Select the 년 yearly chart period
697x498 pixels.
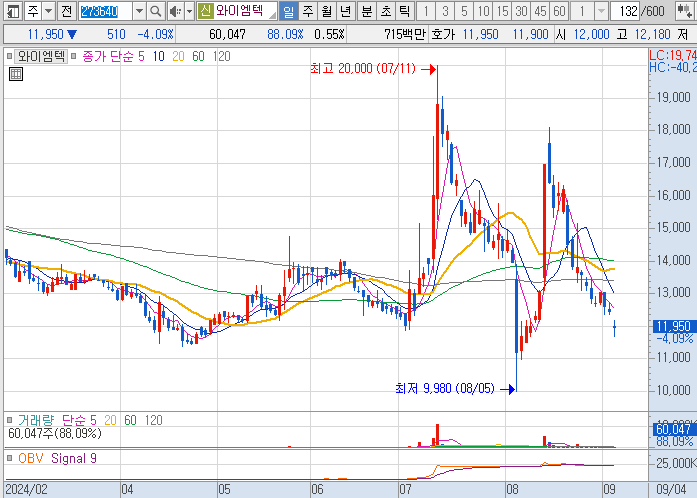pyautogui.click(x=345, y=11)
